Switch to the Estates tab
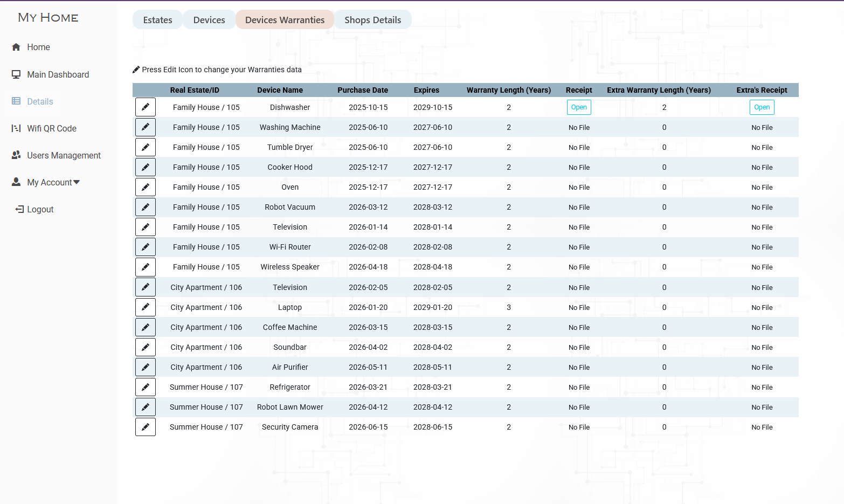 [158, 20]
